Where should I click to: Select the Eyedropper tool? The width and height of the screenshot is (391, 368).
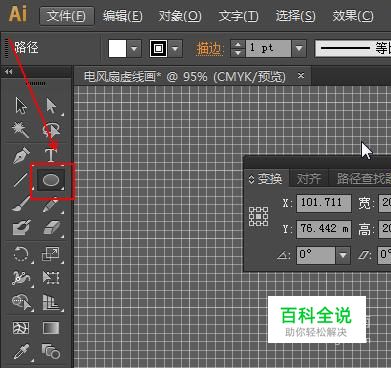(x=21, y=351)
